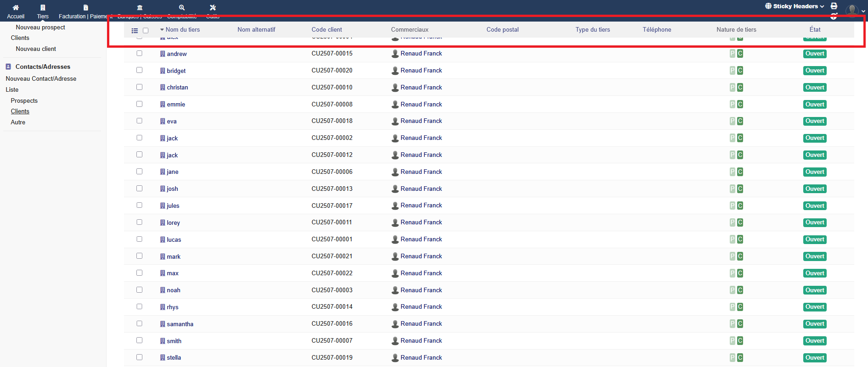
Task: Click the printer icon in top bar
Action: 834,6
